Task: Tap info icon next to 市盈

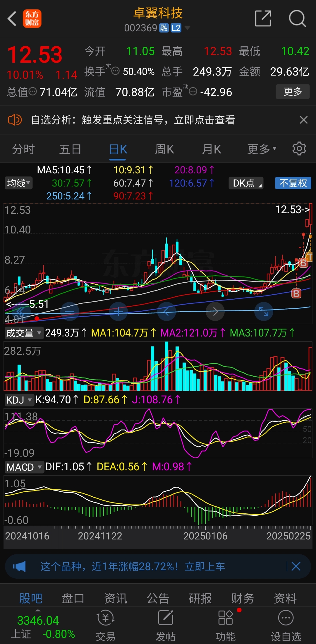Action: (193, 92)
